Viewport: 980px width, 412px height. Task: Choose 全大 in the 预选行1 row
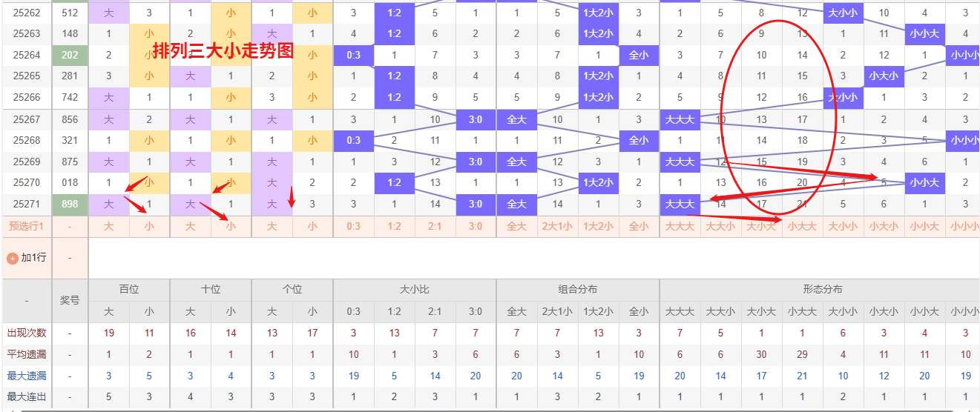(517, 227)
